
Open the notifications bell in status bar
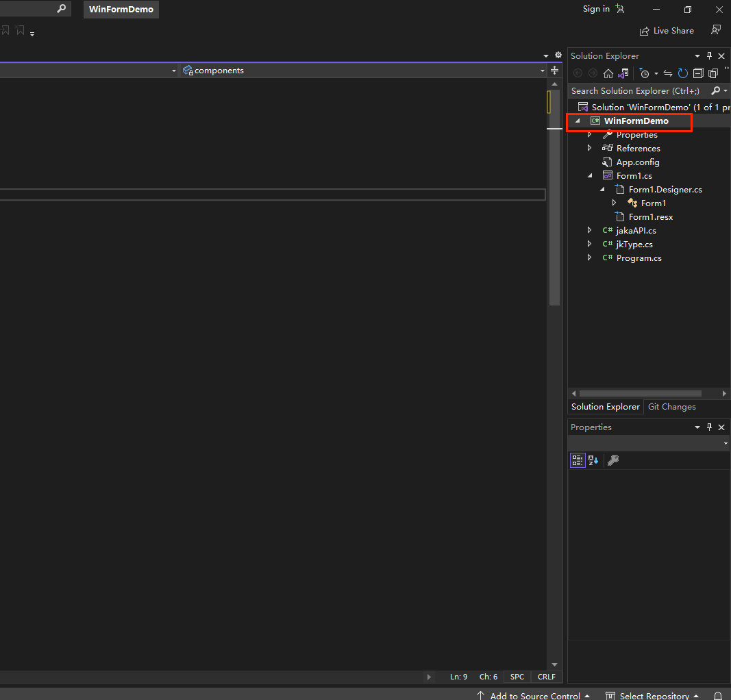[717, 695]
